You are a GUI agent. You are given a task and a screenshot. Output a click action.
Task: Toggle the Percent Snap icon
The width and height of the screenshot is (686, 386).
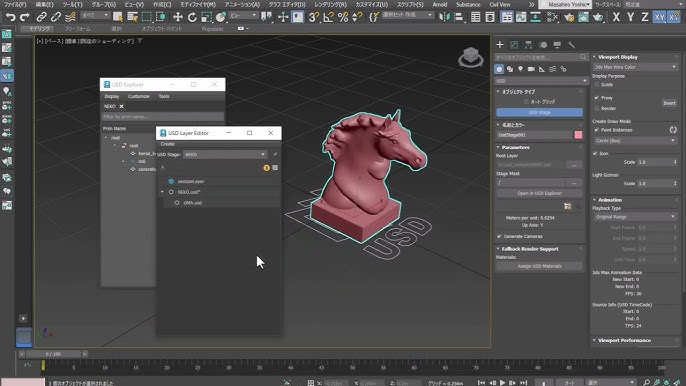tap(343, 17)
